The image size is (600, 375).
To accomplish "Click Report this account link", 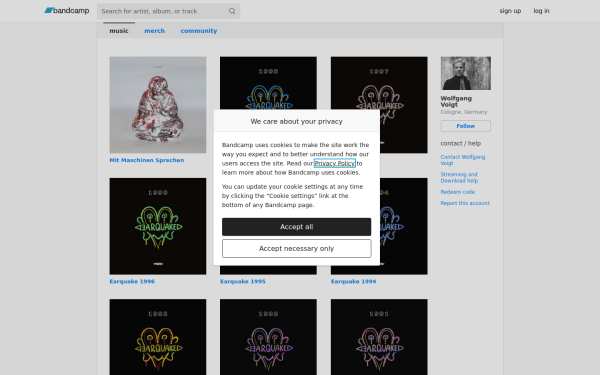I will tap(465, 203).
